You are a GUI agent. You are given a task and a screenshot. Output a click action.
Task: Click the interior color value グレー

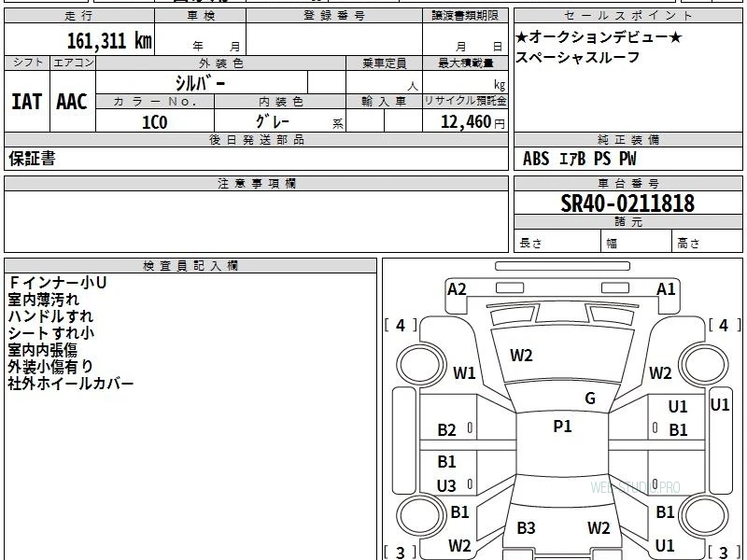[x=273, y=121]
